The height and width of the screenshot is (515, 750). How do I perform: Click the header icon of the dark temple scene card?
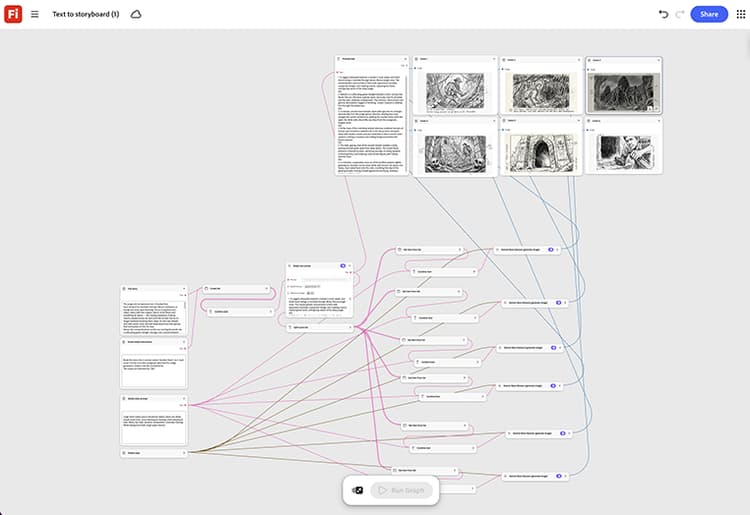pyautogui.click(x=590, y=60)
